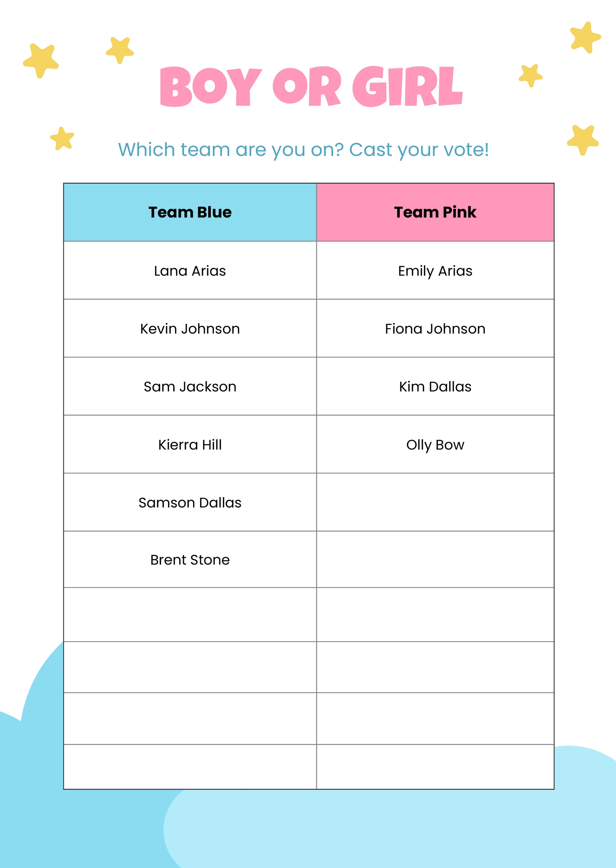This screenshot has width=616, height=868.
Task: Click the BOY OR GIRL title
Action: [x=311, y=86]
